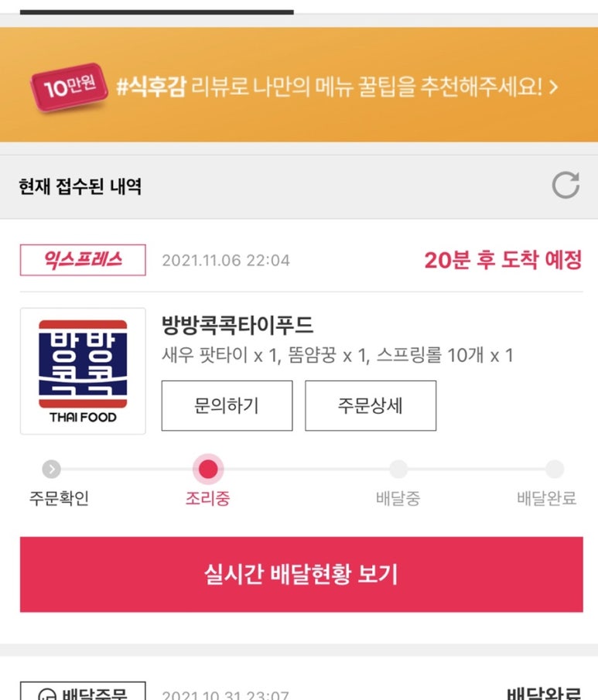Click the 조리중 step label
The image size is (598, 700).
207,498
